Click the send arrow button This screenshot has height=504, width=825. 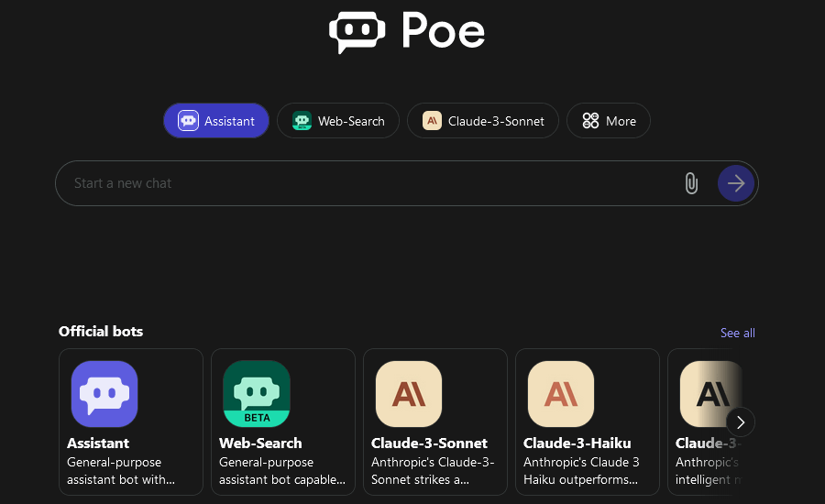pos(735,183)
